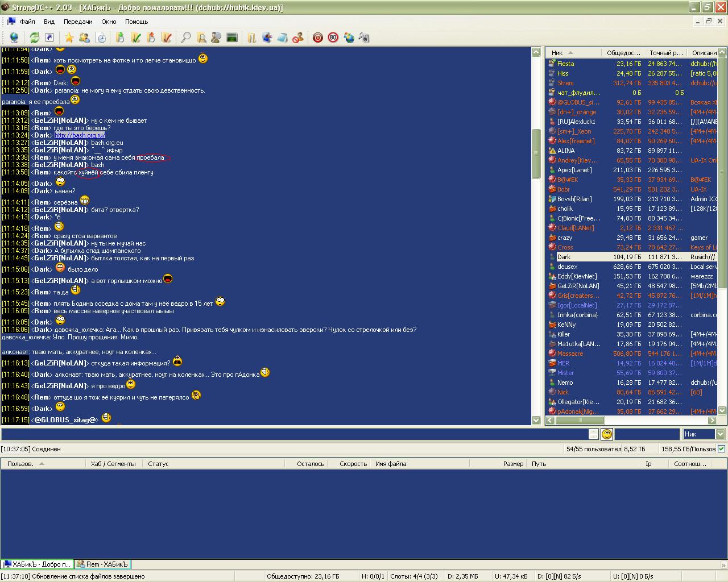Open Favorite Hubs star icon

tap(69, 38)
